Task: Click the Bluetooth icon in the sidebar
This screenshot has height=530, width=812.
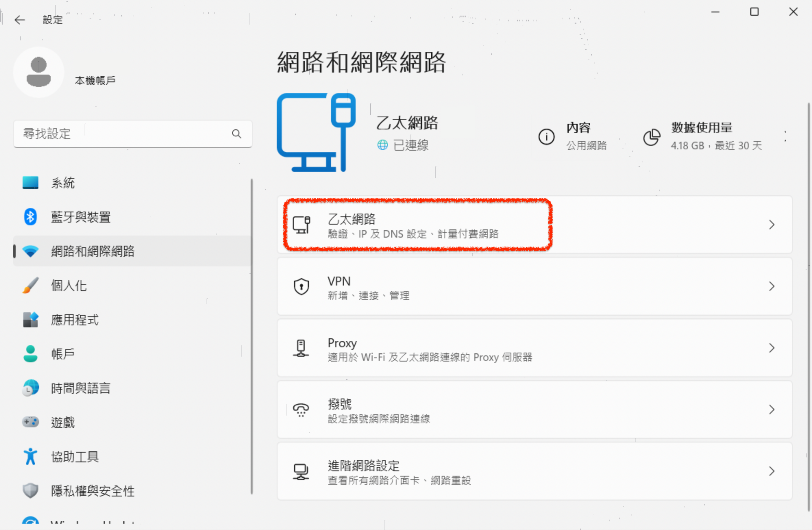Action: click(x=30, y=217)
